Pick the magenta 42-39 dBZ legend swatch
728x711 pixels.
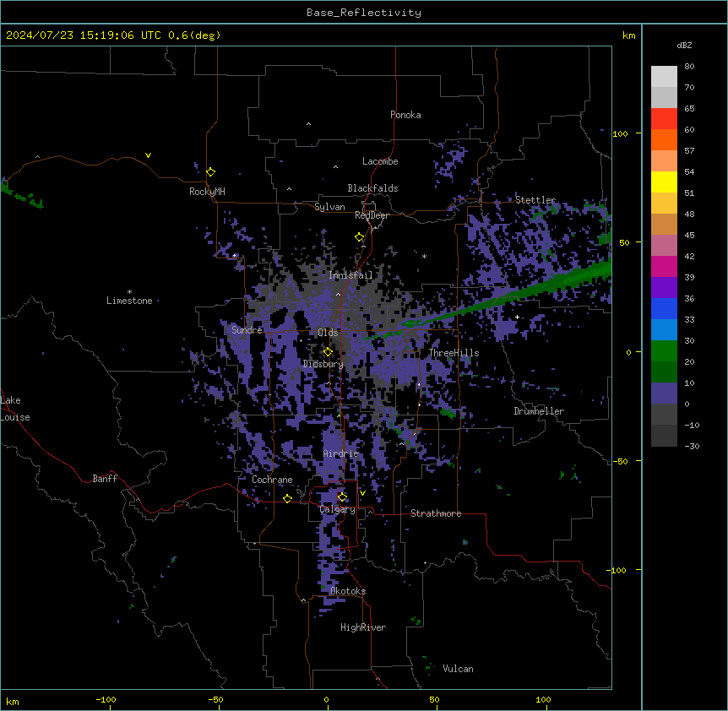tap(664, 266)
